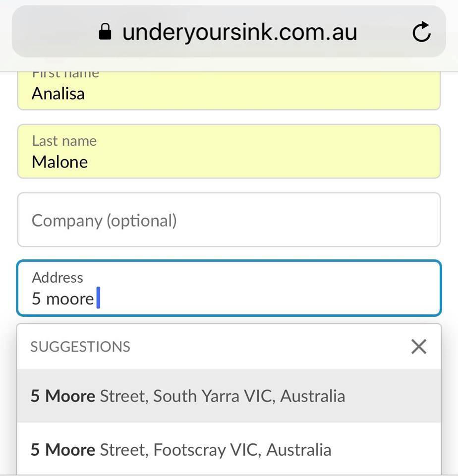Place cursor in the name Analisa
The width and height of the screenshot is (458, 476).
pyautogui.click(x=58, y=94)
